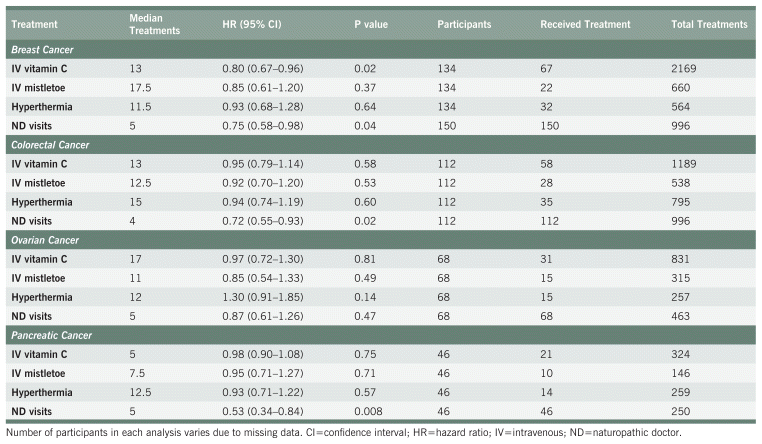
Task: Select the HR (95% CI) column header
Action: pyautogui.click(x=252, y=23)
